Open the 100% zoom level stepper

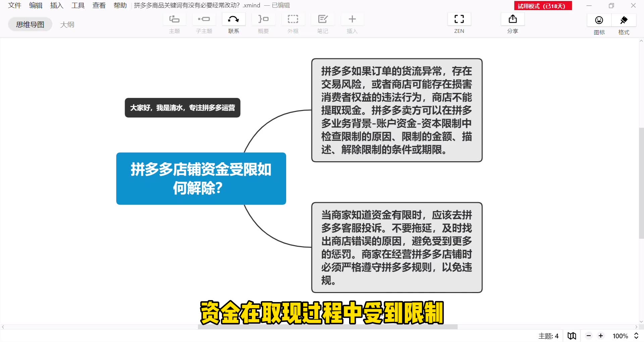[x=636, y=336]
